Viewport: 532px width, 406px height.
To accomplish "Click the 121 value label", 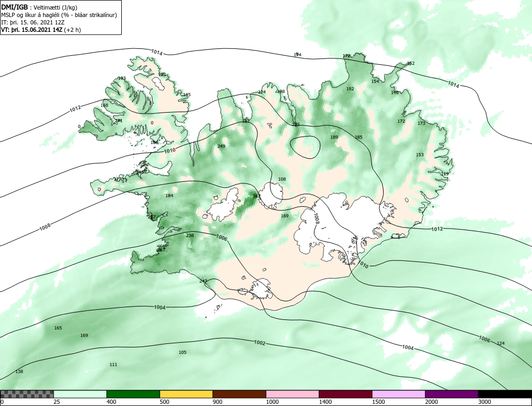I will coord(162,74).
